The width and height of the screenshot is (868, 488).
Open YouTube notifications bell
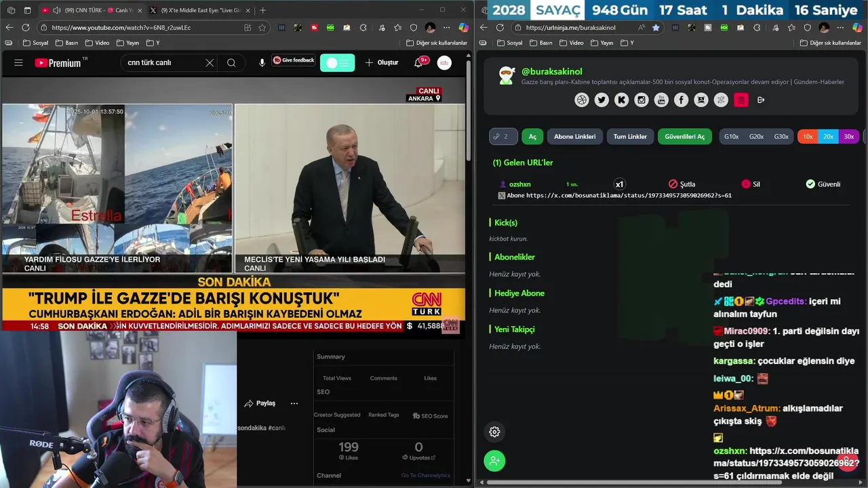pyautogui.click(x=418, y=62)
